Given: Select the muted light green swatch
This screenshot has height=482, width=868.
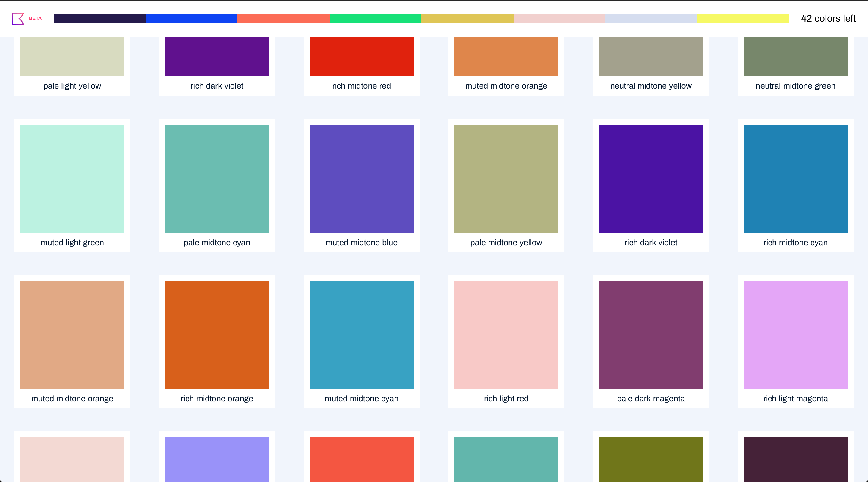Looking at the screenshot, I should [x=72, y=179].
